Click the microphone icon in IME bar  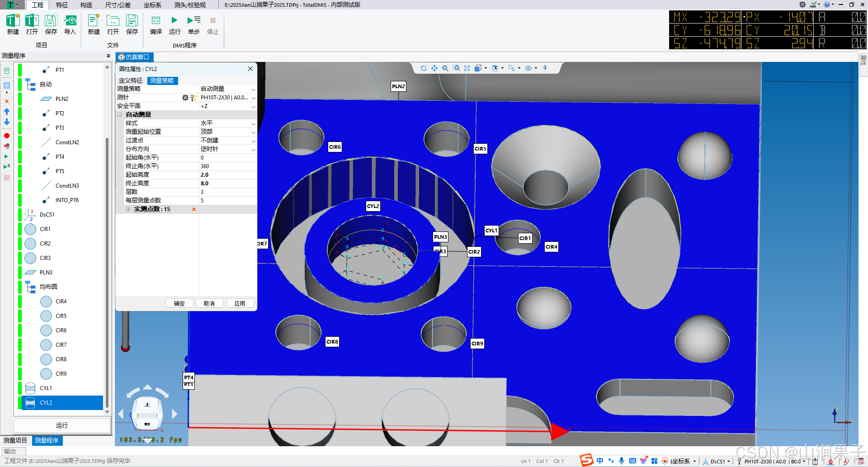pos(622,461)
